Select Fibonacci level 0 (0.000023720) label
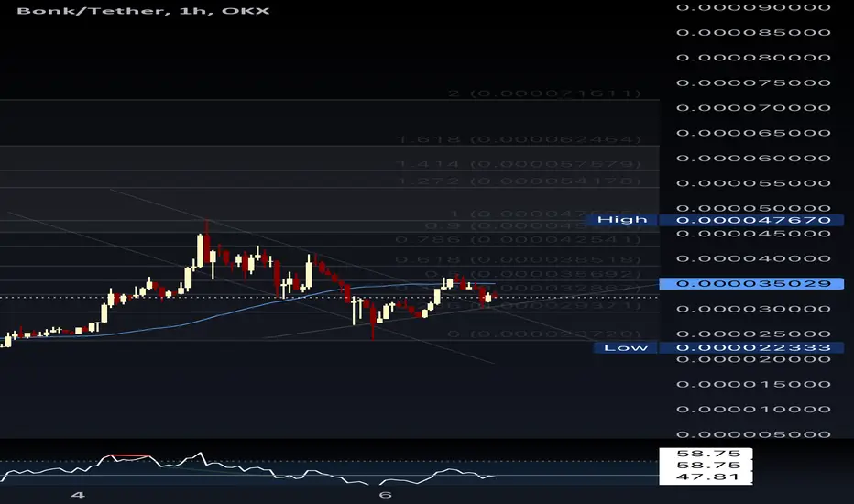 coord(544,334)
